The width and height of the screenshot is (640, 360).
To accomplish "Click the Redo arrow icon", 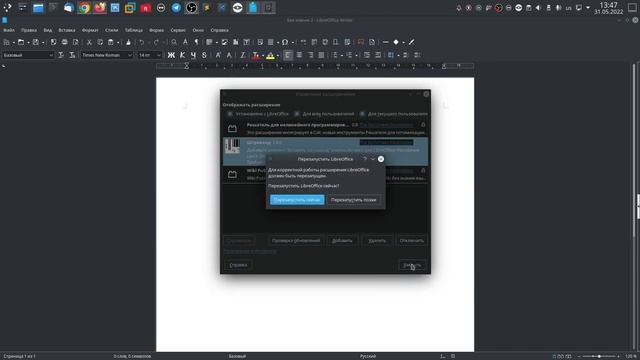I will pyautogui.click(x=156, y=42).
